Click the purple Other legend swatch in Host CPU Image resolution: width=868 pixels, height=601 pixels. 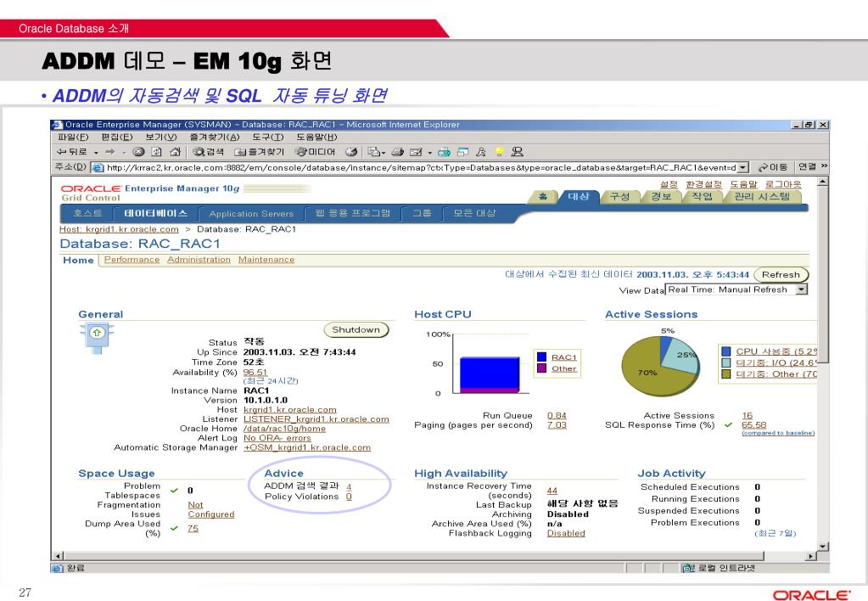pyautogui.click(x=542, y=368)
